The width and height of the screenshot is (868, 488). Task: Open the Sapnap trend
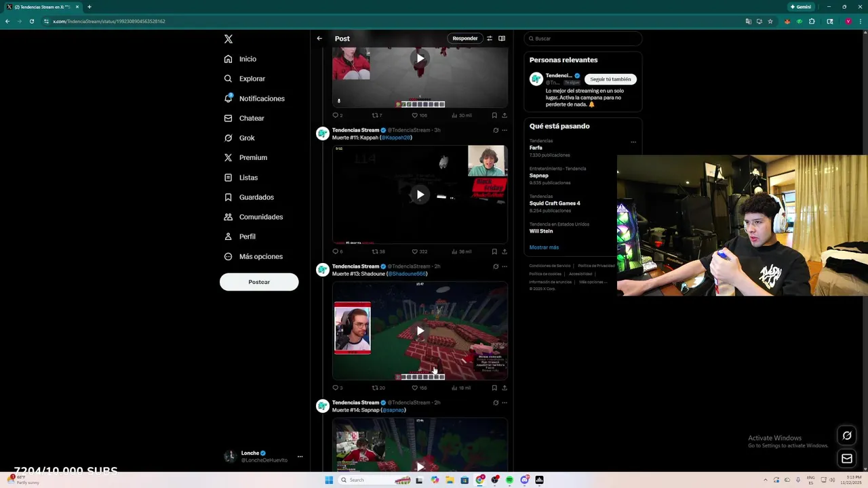click(539, 176)
